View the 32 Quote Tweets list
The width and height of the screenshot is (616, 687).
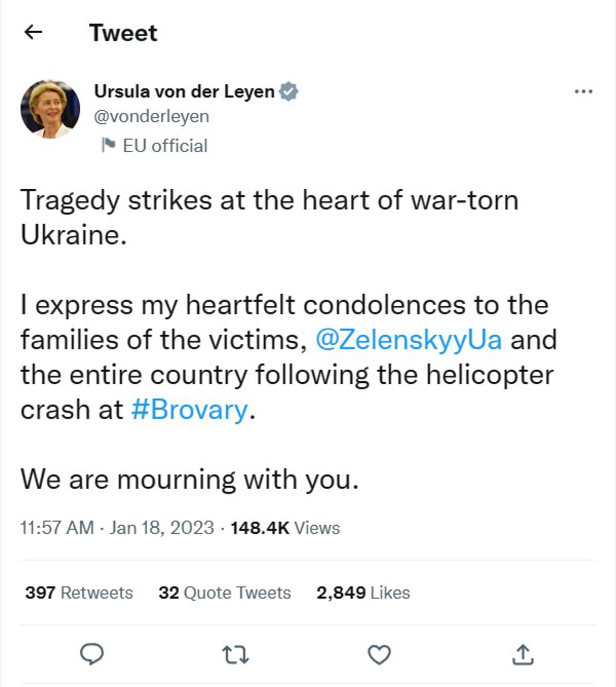pyautogui.click(x=225, y=593)
